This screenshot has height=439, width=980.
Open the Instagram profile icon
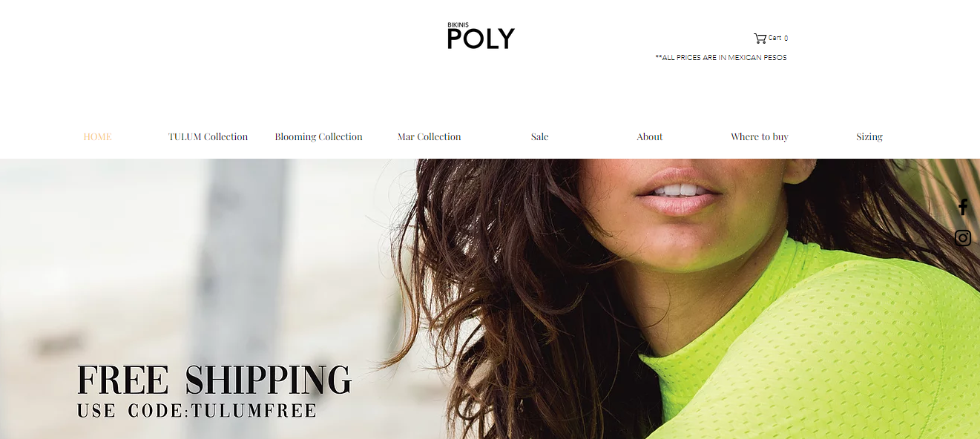coord(962,238)
